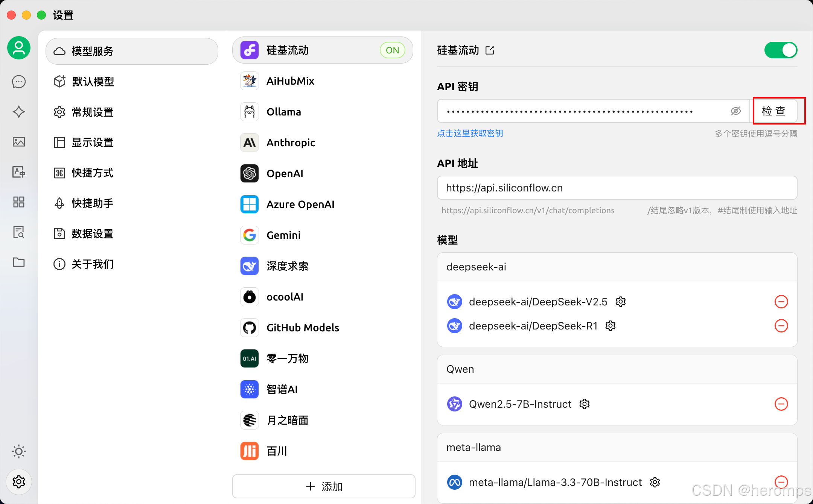Click 点击这里获取密钥 link

(x=470, y=133)
